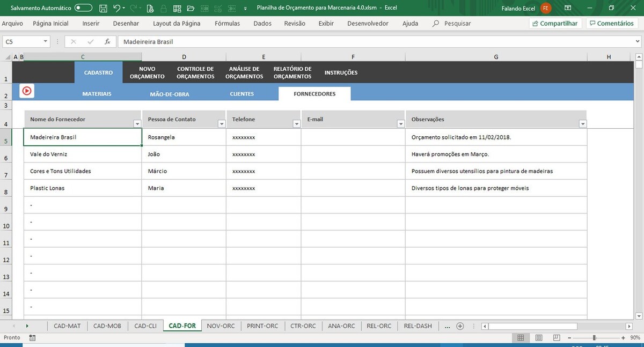The image size is (644, 347).
Task: Click the Pesquisar search field
Action: coord(457,24)
